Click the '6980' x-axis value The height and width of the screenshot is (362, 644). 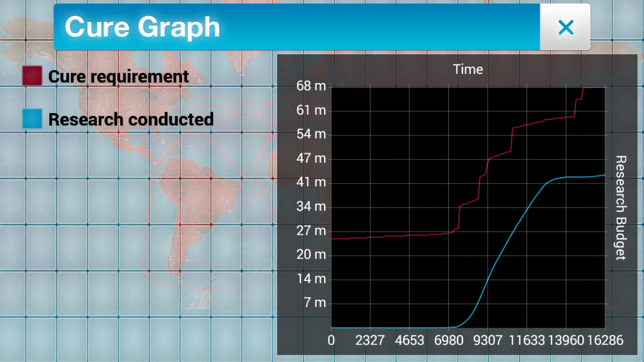point(448,340)
